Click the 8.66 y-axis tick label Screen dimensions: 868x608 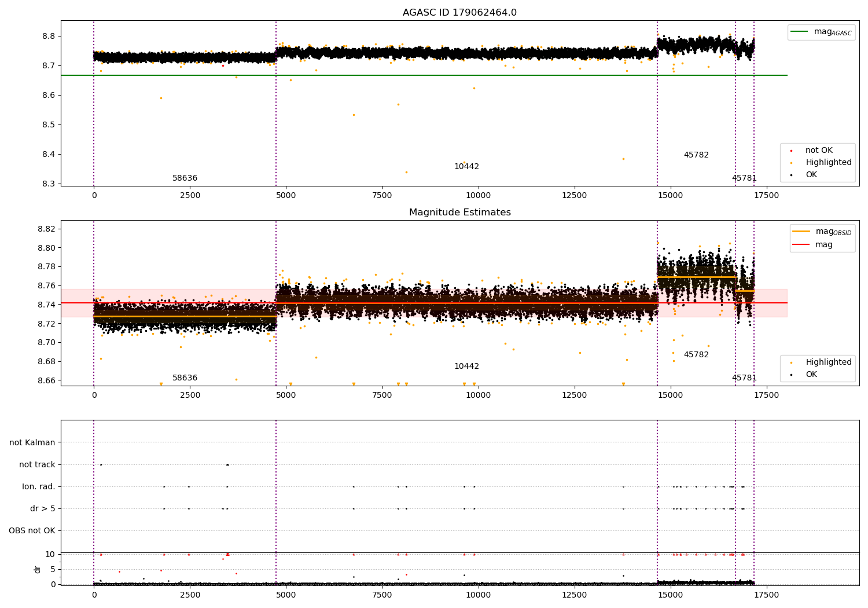[x=47, y=380]
